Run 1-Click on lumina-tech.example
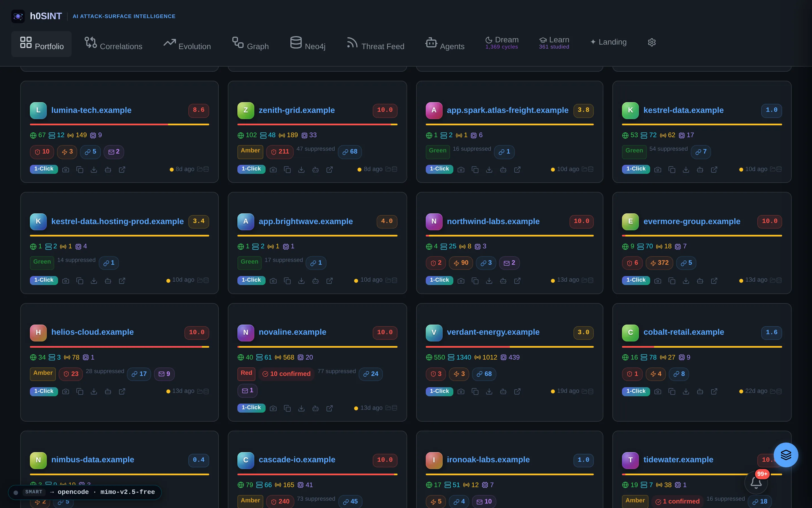812x508 pixels. 44,169
